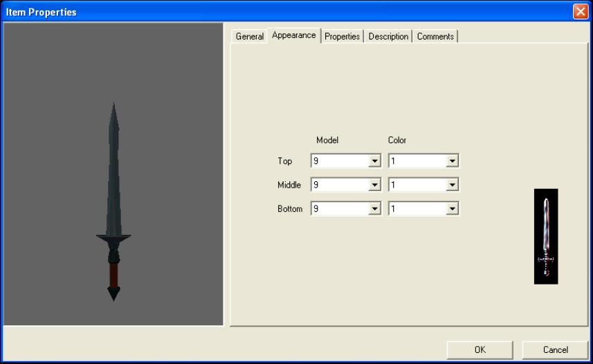Click the Color column header label
The width and height of the screenshot is (593, 364).
pos(397,140)
